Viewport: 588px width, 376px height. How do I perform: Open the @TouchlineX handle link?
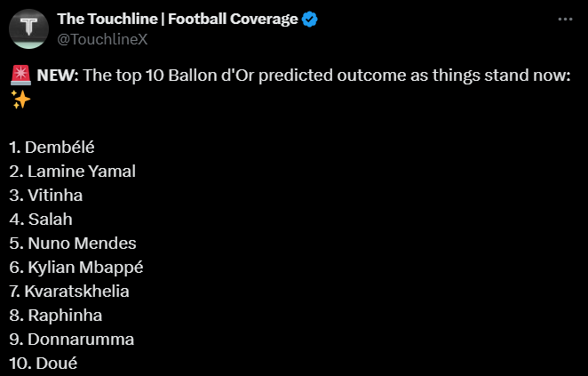coord(102,39)
